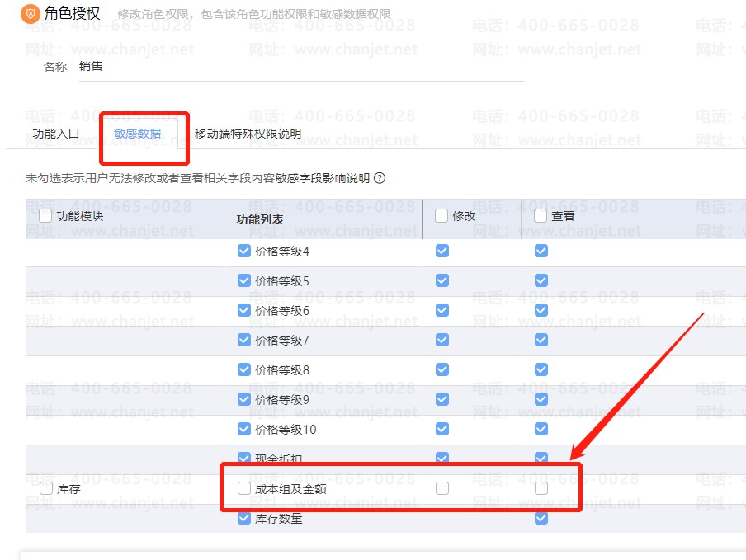The image size is (746, 560).
Task: Uncheck the 价格等级4 function checkbox
Action: [244, 251]
